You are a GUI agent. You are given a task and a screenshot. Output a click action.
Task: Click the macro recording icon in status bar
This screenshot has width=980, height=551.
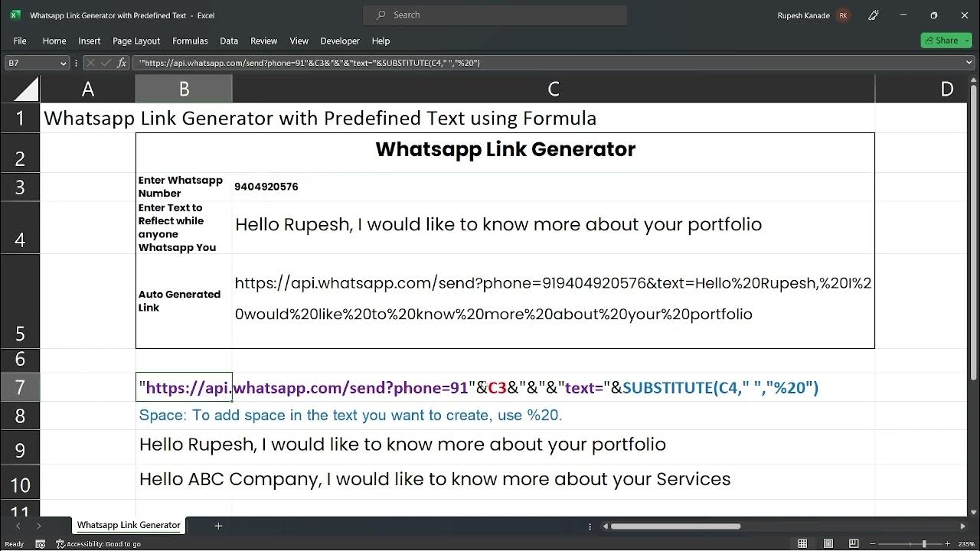tap(40, 544)
